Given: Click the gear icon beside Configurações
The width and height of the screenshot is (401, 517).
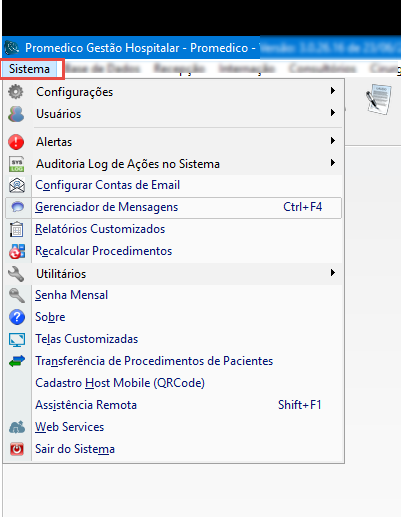Looking at the screenshot, I should point(16,92).
